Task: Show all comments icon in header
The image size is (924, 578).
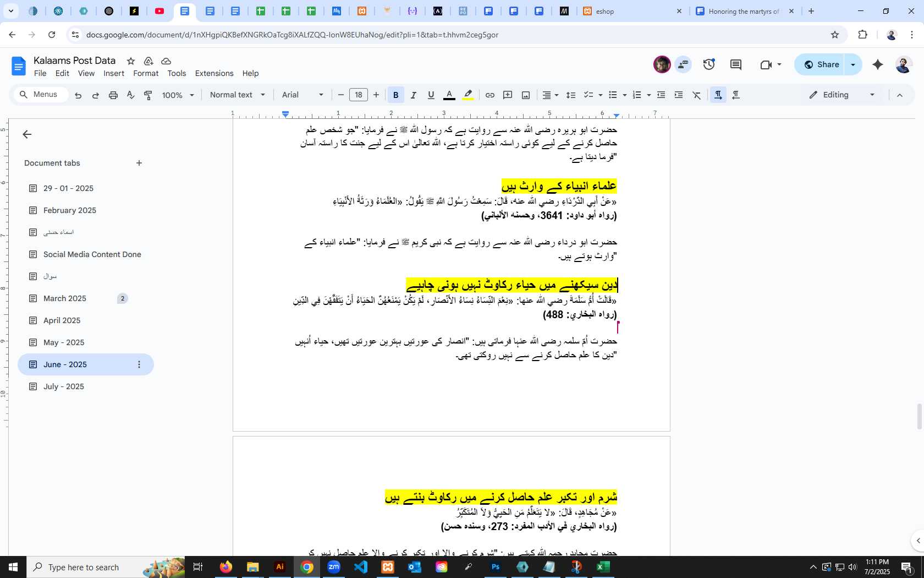Action: pos(736,64)
